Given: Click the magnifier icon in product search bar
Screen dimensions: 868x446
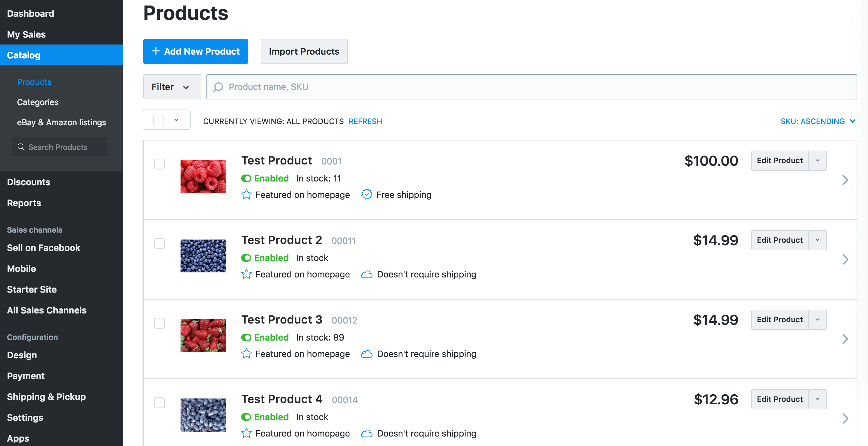Looking at the screenshot, I should [x=218, y=87].
